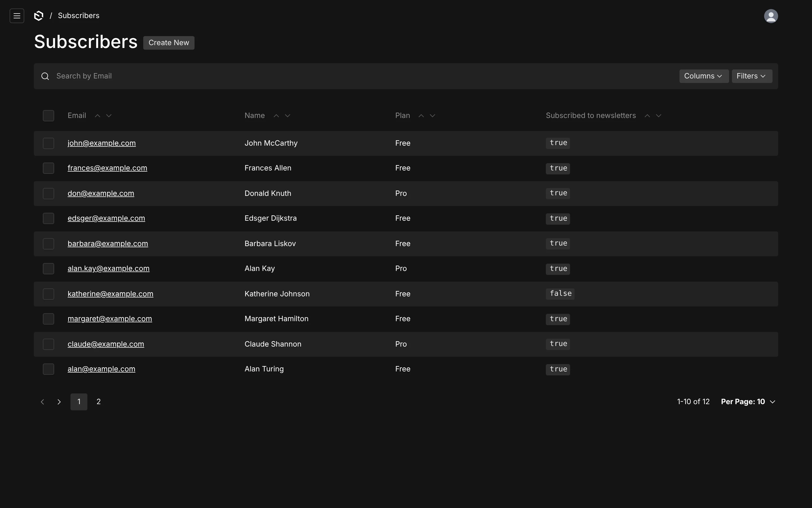The image size is (812, 508).
Task: Click the app logo icon
Action: pos(39,16)
